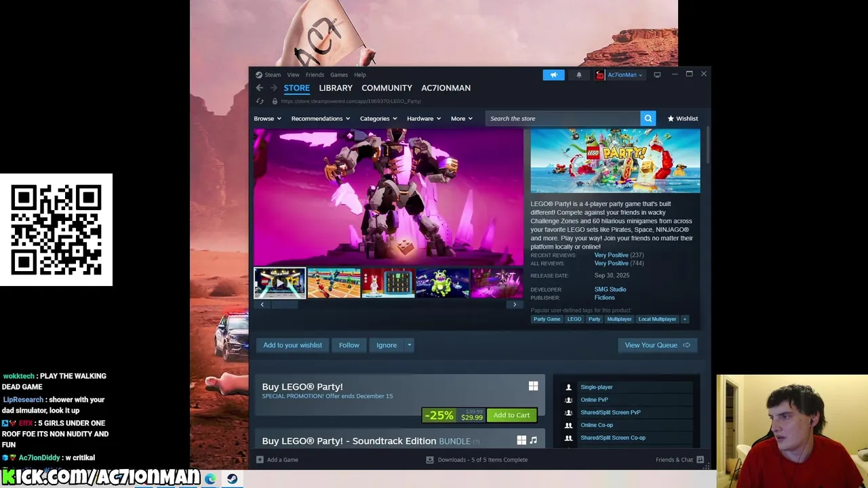Open the Ignore options dropdown arrow
Viewport: 868px width, 488px height.
[409, 345]
